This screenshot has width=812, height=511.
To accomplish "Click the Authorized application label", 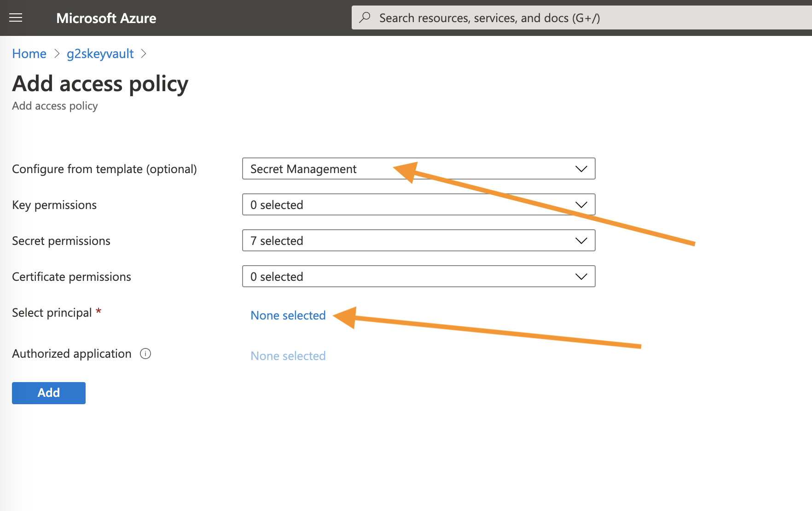I will click(x=72, y=354).
